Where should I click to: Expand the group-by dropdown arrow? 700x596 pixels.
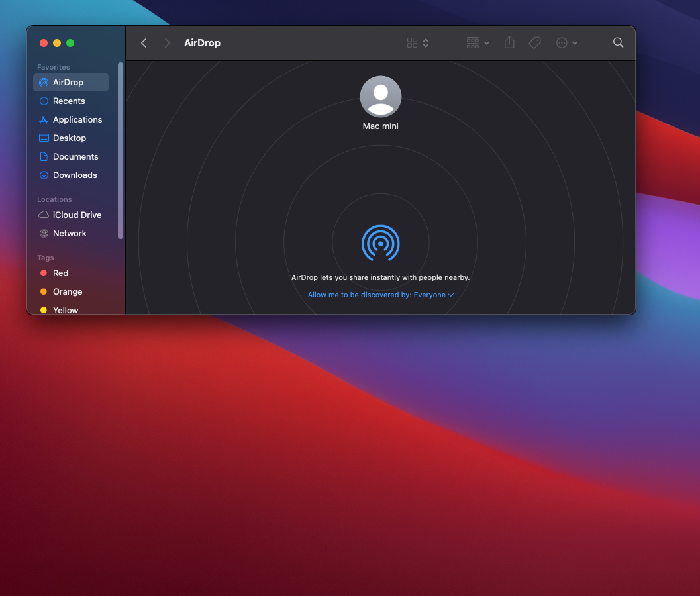coord(487,43)
